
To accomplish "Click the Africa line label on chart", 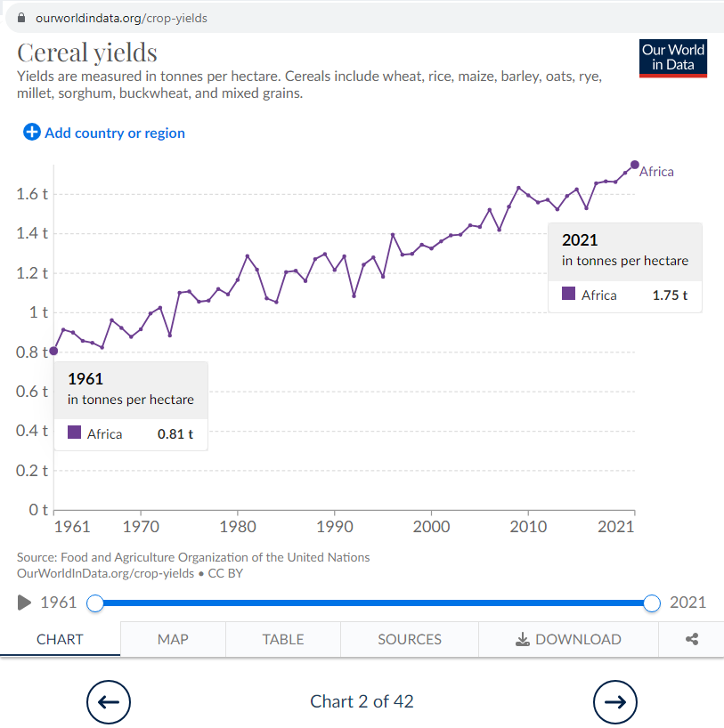I will coord(656,172).
